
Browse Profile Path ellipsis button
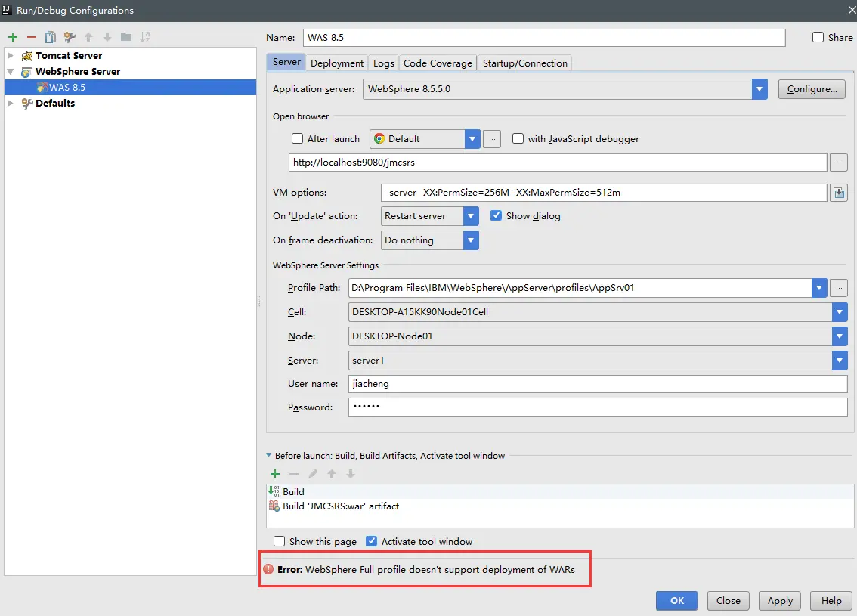839,288
